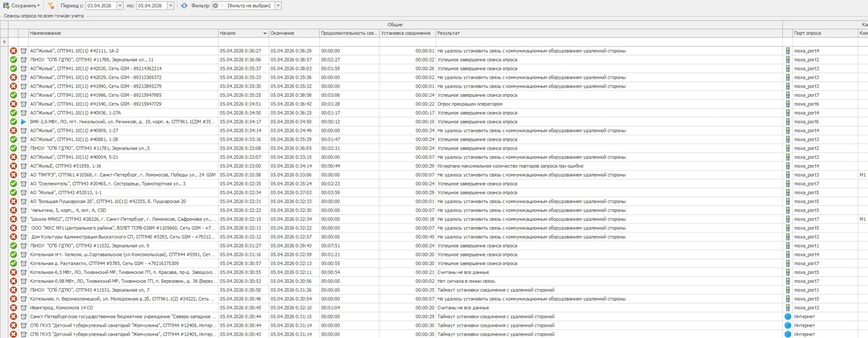Click the green success icon for #11789 row
Screen dimensions: 868x338
pyautogui.click(x=14, y=60)
